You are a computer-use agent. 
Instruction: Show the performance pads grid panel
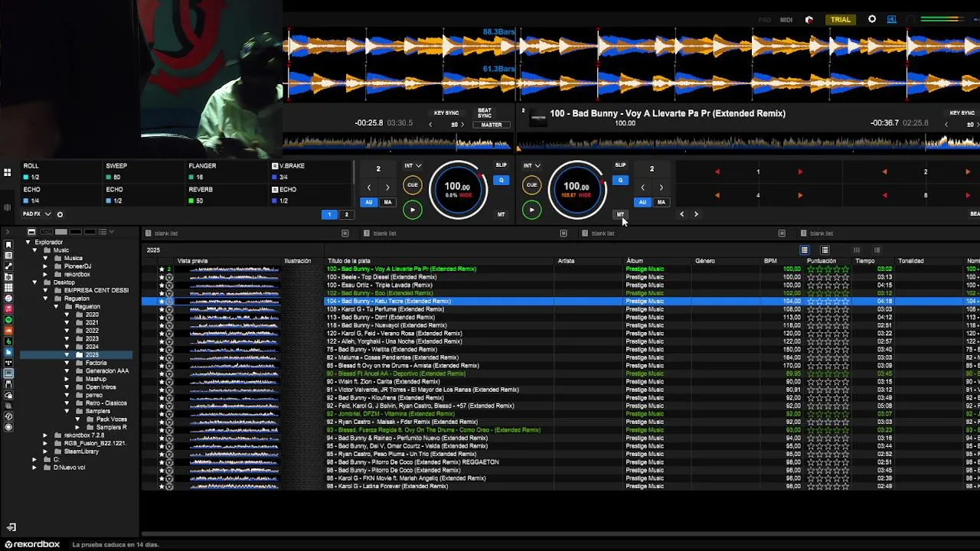click(x=8, y=173)
